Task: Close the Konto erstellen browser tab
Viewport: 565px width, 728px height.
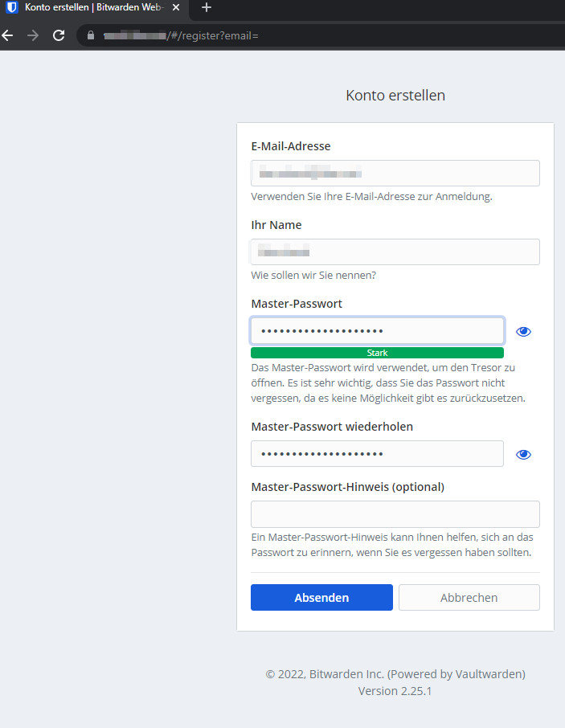Action: click(176, 7)
